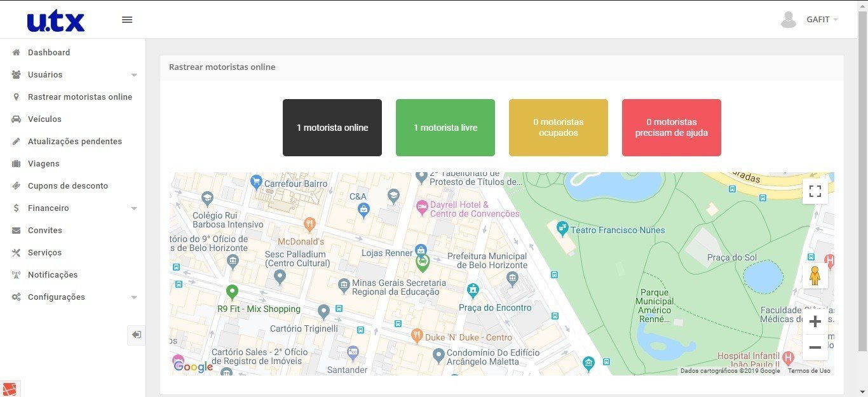The height and width of the screenshot is (397, 868).
Task: Open the GAFIT user dropdown
Action: pos(810,20)
